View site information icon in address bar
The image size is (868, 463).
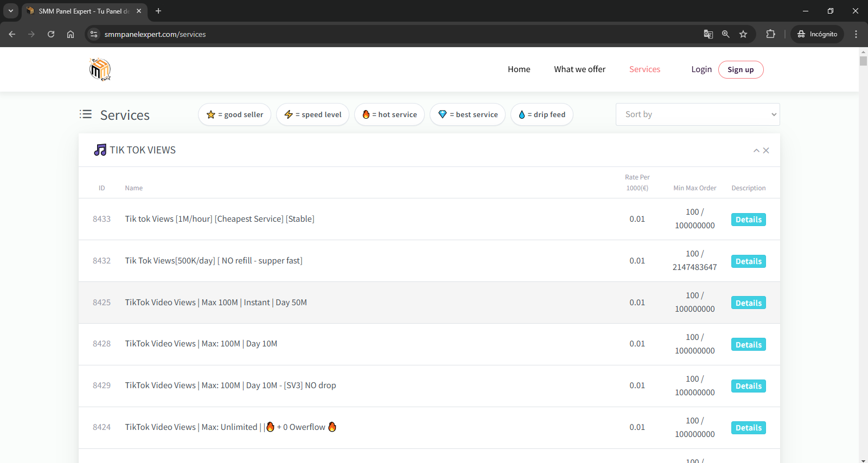(x=94, y=34)
